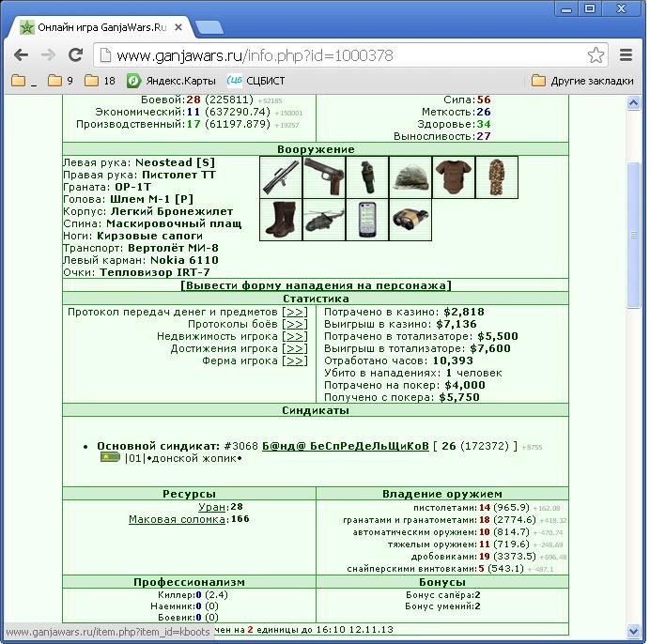
Task: Click the TT pistol item image
Action: [x=324, y=177]
